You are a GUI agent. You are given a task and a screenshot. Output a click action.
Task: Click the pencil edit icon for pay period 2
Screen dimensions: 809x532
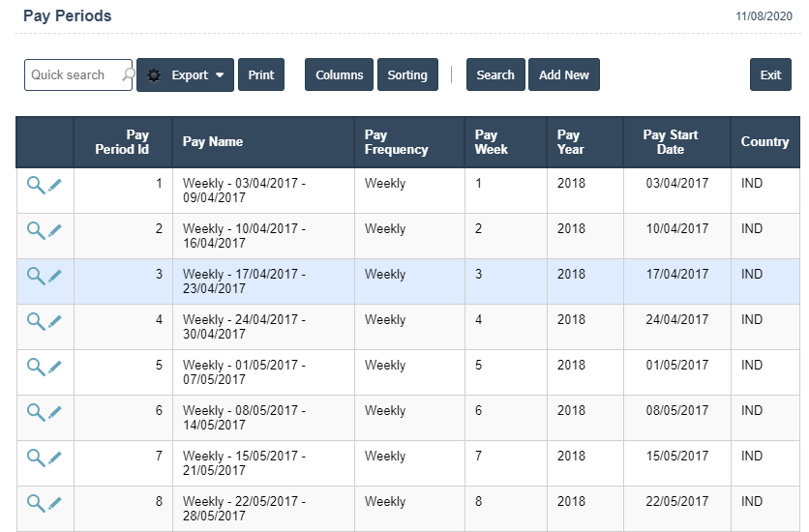[55, 230]
